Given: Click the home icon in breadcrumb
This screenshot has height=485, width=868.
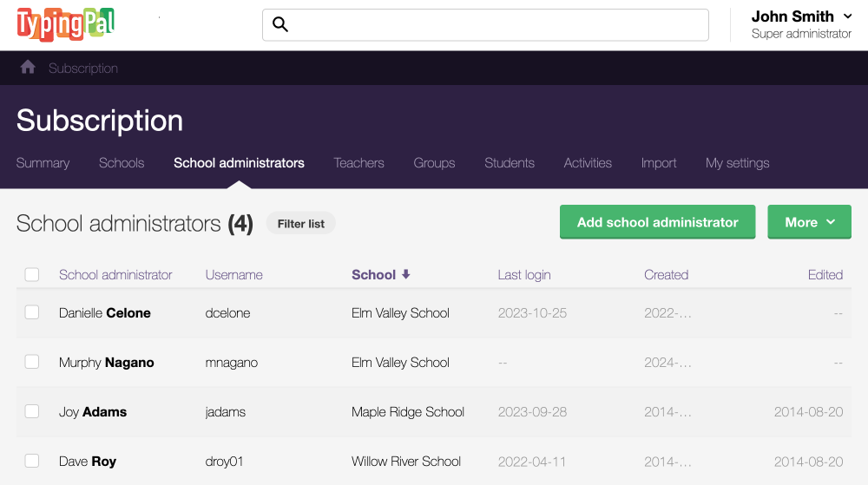Looking at the screenshot, I should coord(28,68).
